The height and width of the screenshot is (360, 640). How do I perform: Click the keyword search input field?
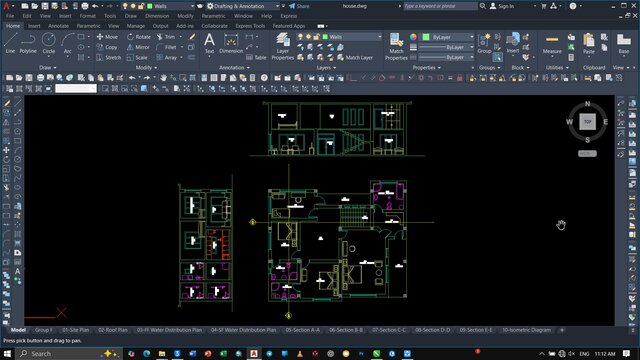(440, 6)
